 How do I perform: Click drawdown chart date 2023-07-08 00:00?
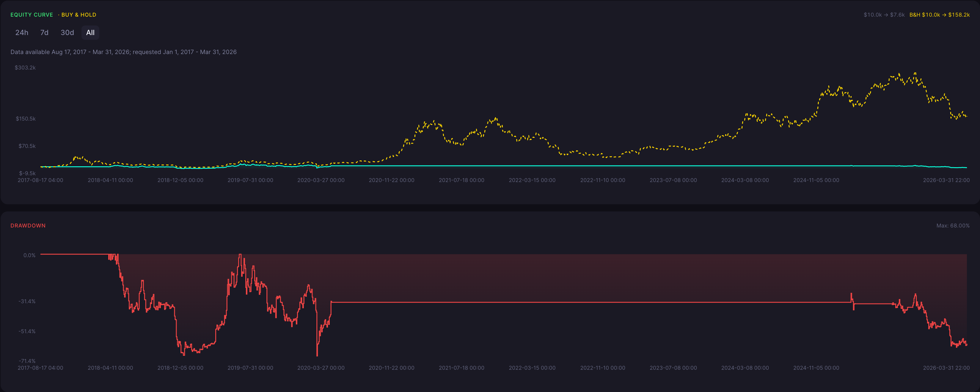tap(673, 368)
